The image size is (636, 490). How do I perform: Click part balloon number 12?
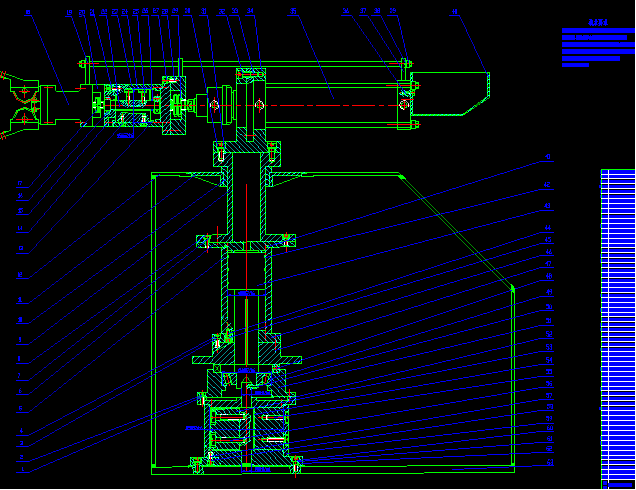tap(19, 275)
